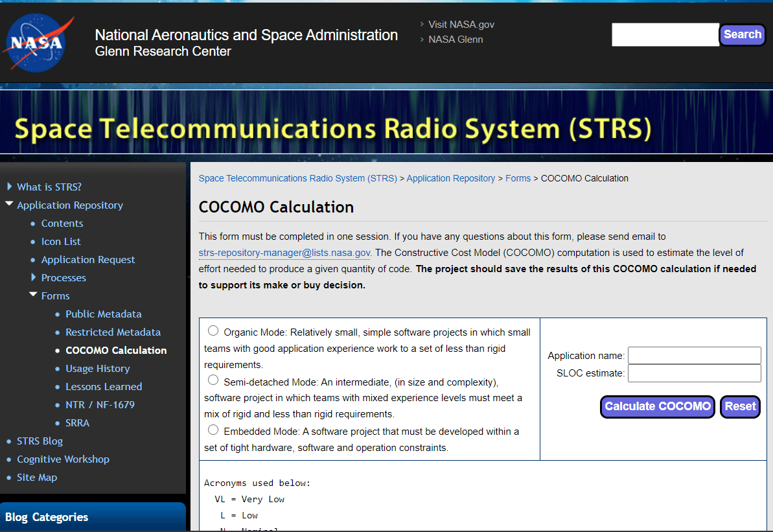Navigate to Lessons Learned sidebar item
The width and height of the screenshot is (773, 532).
coord(103,386)
